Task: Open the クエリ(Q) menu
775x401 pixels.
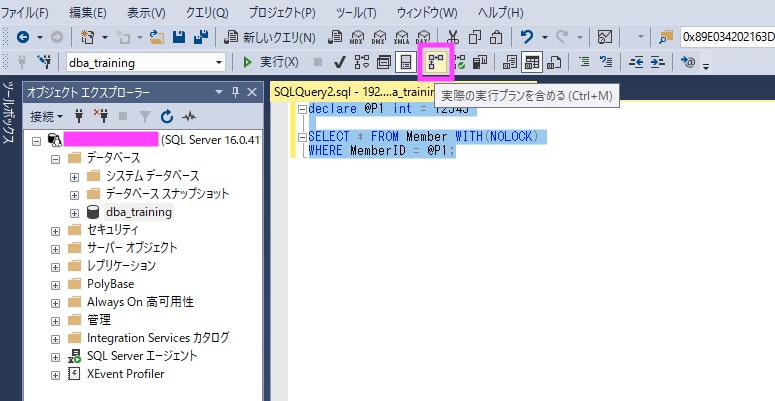Action: (x=207, y=12)
